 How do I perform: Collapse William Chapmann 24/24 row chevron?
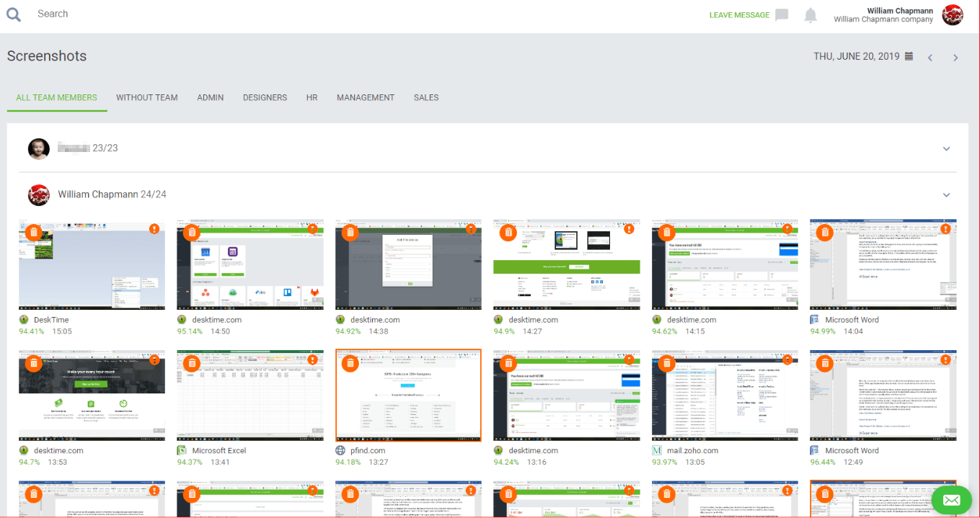[947, 195]
